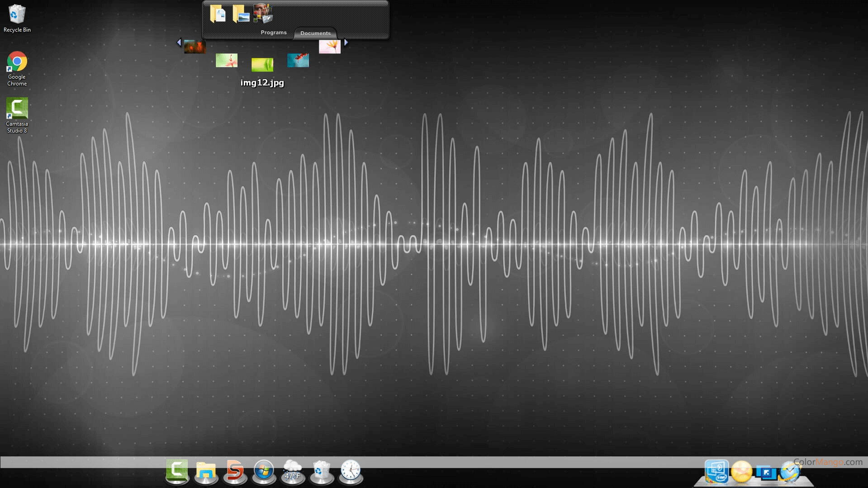This screenshot has width=868, height=488.
Task: Open the documents folder in top panel
Action: tap(218, 14)
